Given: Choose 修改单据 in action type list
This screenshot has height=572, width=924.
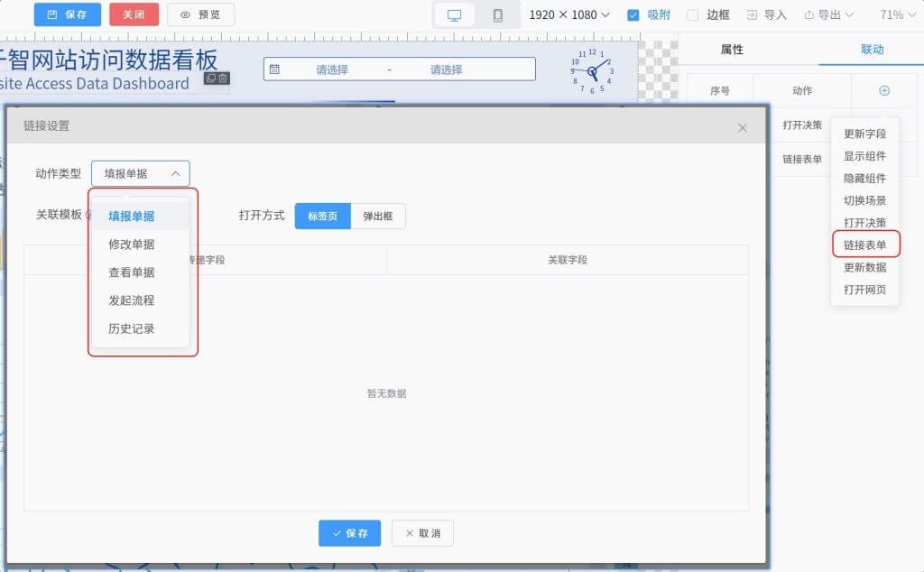Looking at the screenshot, I should 141,244.
